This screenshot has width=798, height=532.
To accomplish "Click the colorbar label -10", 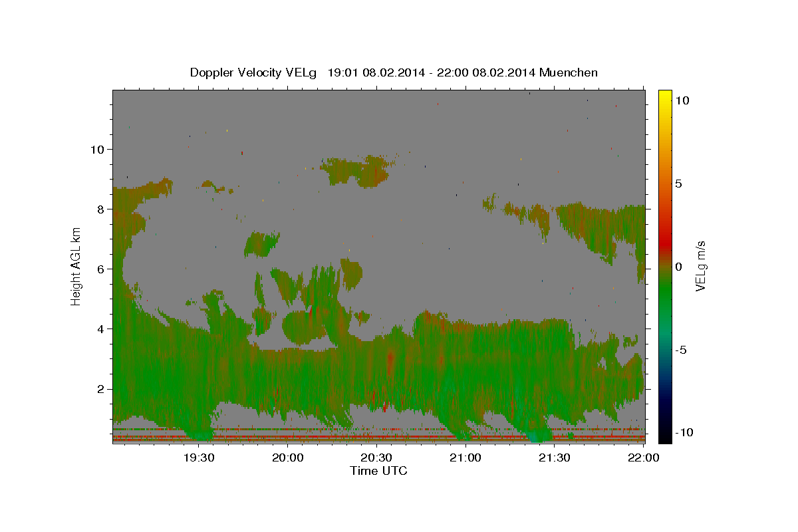I will 684,432.
